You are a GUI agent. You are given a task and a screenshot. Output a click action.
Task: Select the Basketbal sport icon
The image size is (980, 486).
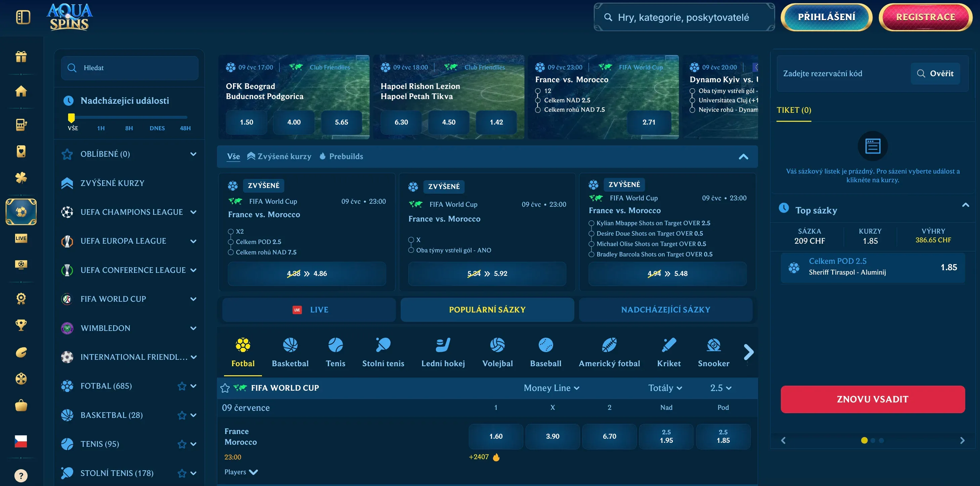290,352
